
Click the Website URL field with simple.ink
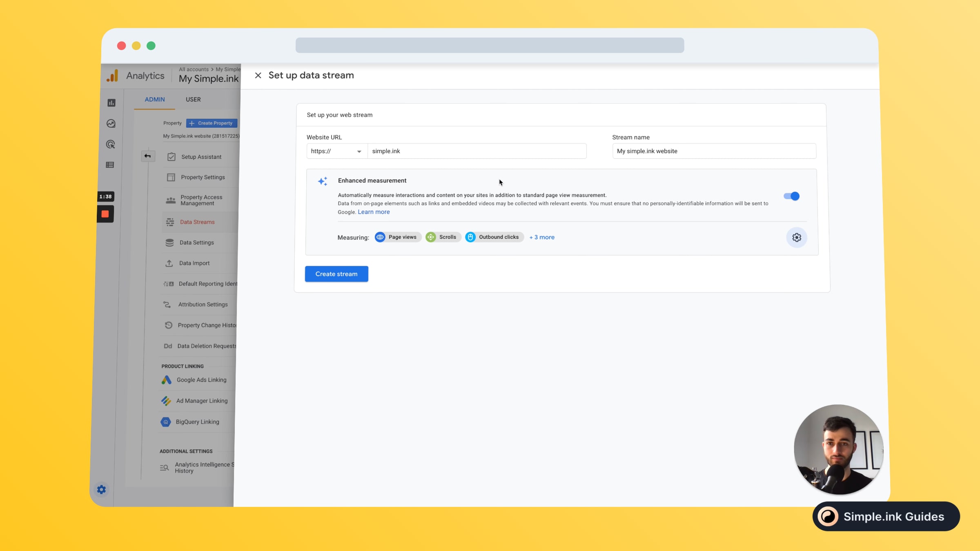(477, 151)
